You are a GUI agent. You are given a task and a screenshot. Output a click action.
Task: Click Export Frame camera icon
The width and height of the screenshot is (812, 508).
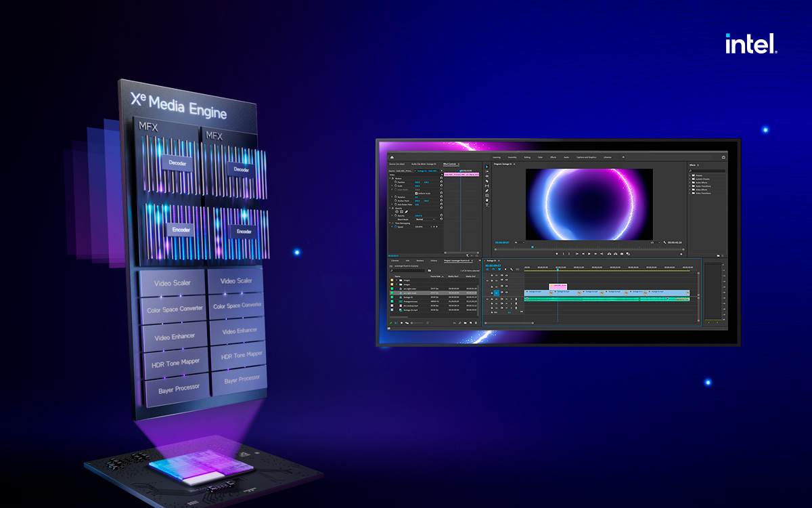622,253
